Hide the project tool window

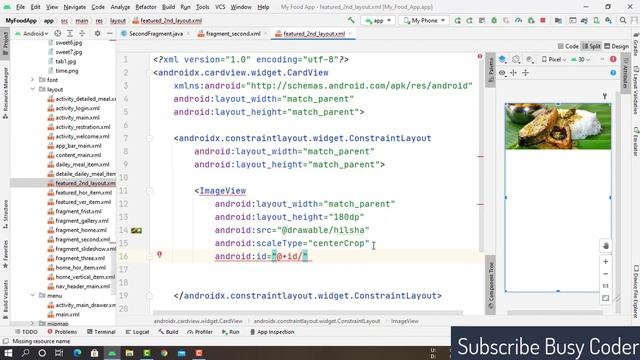(x=109, y=33)
